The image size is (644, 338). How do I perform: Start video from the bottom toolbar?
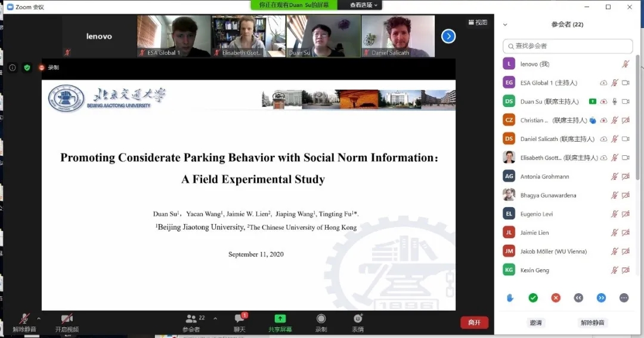[67, 322]
